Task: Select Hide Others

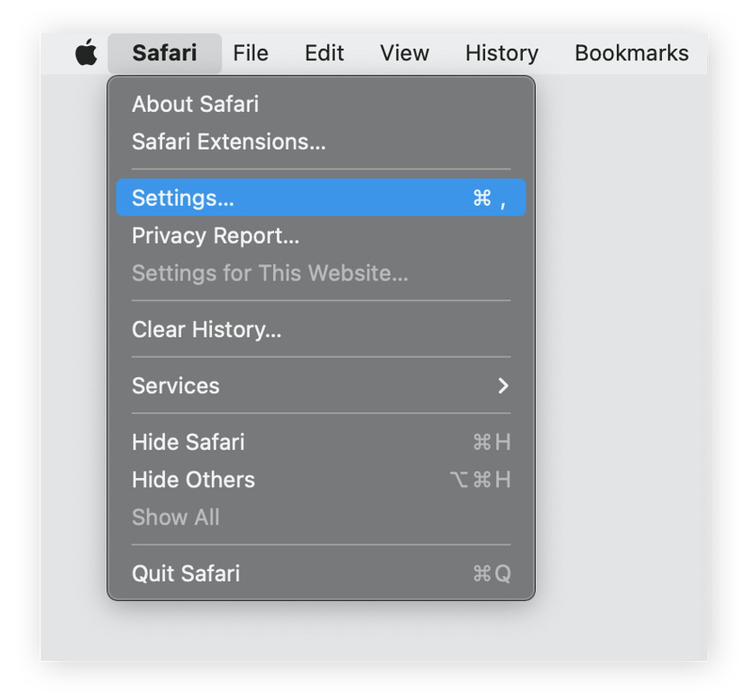Action: click(193, 479)
